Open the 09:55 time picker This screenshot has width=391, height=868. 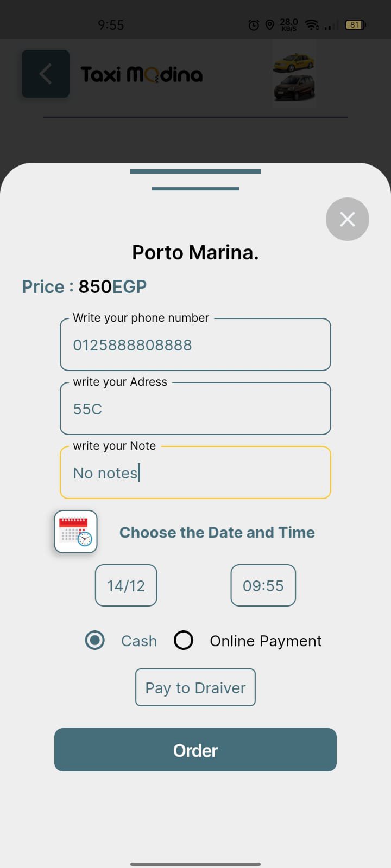263,585
